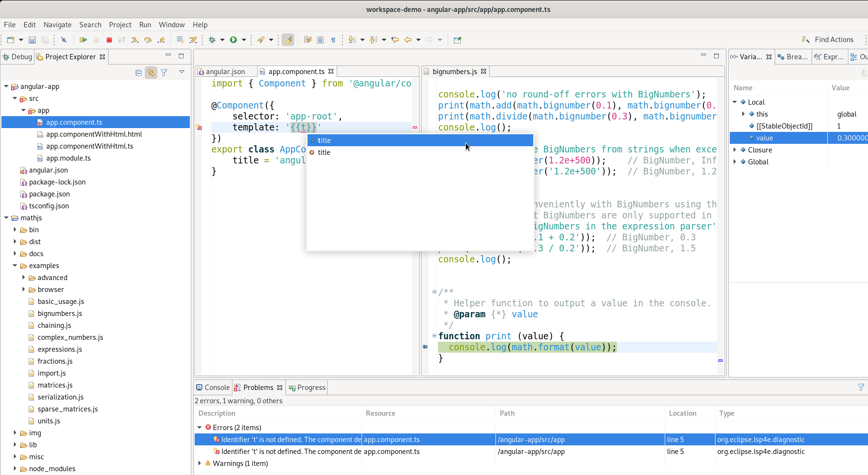Click the Resume debug icon

(83, 40)
